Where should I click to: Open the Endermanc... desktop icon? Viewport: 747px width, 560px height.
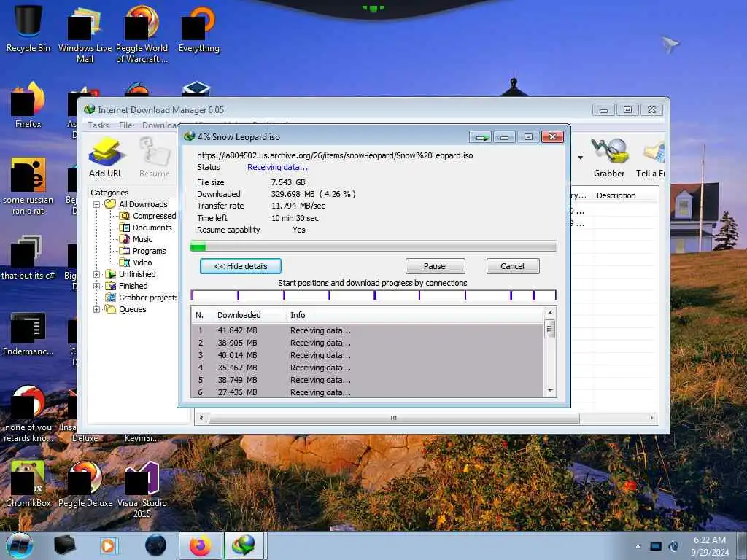pyautogui.click(x=28, y=333)
